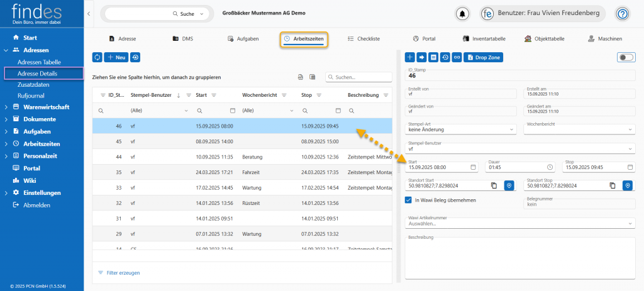Image resolution: width=644 pixels, height=291 pixels.
Task: Open the calendar picker in Start field
Action: click(473, 167)
